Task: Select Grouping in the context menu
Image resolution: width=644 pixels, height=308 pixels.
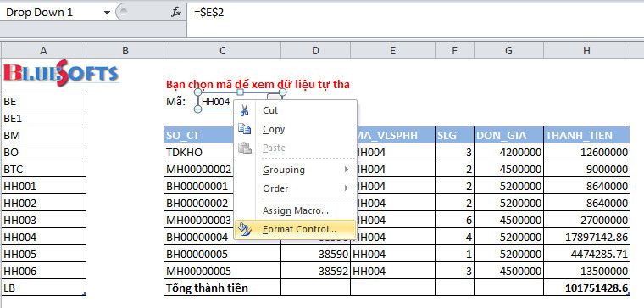Action: coord(295,170)
